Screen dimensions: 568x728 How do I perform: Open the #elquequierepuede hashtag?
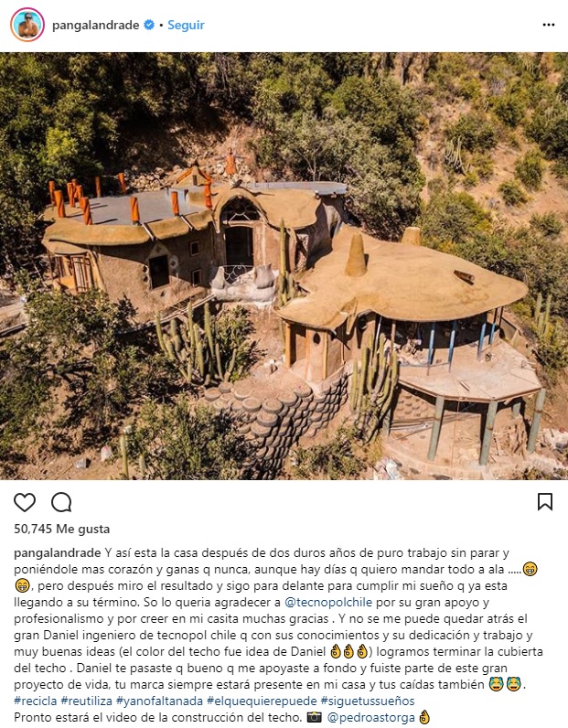click(262, 701)
